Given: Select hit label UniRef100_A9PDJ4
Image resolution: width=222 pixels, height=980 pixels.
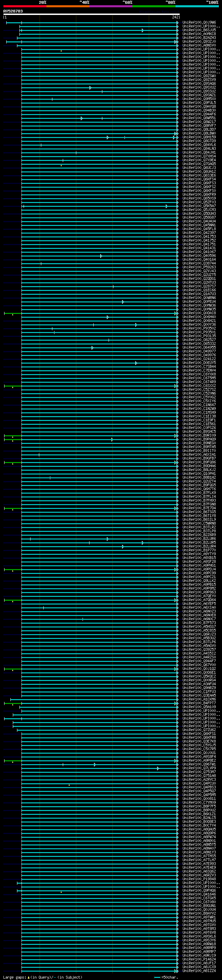Looking at the screenshot, I should (x=199, y=569).
